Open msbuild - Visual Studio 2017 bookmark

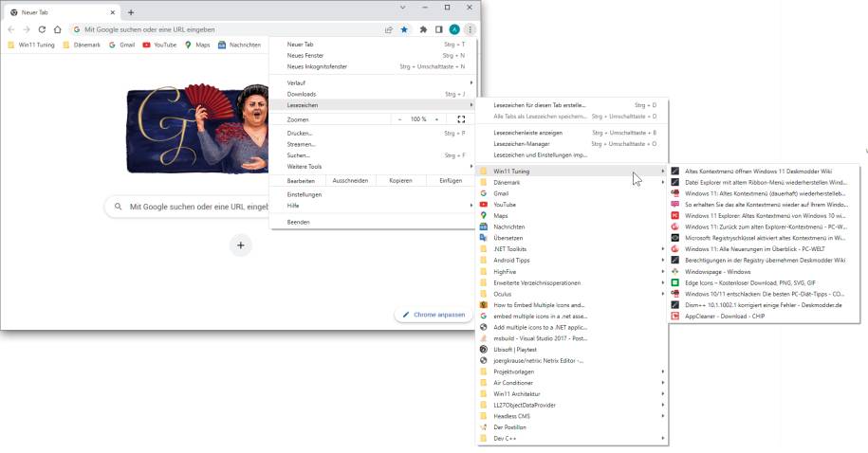tap(572, 338)
